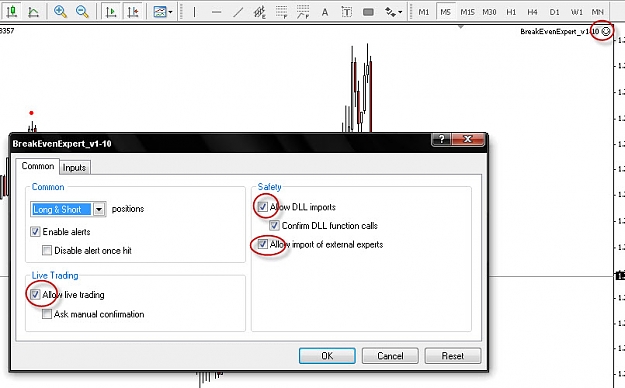Select the equidistant channel tool
The height and width of the screenshot is (388, 625).
click(259, 12)
